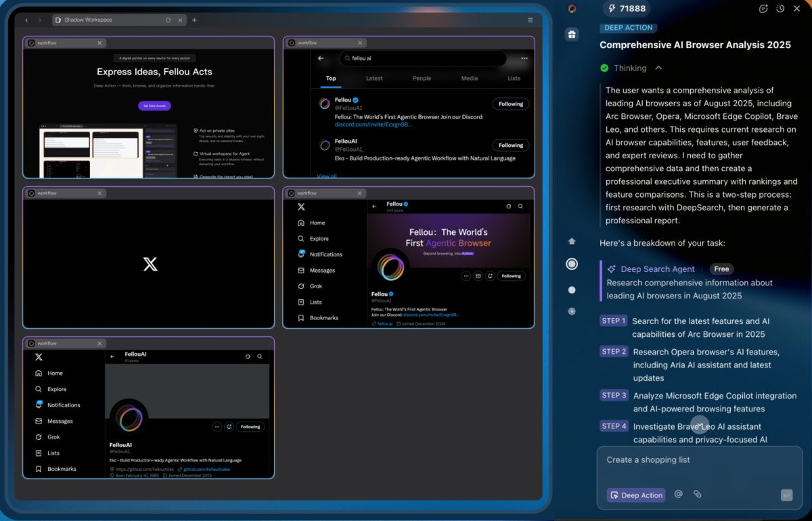Start a new chat with the compose icon
The width and height of the screenshot is (812, 521).
point(763,9)
